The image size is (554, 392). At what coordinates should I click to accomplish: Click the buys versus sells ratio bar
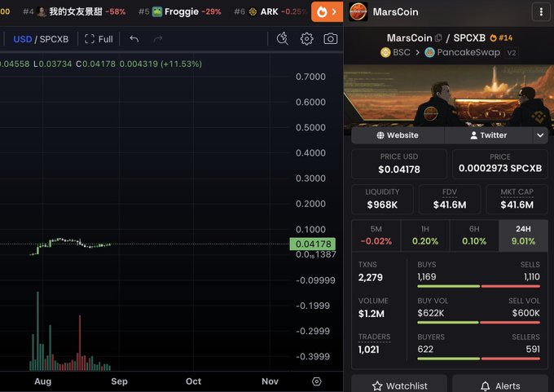[x=478, y=286]
